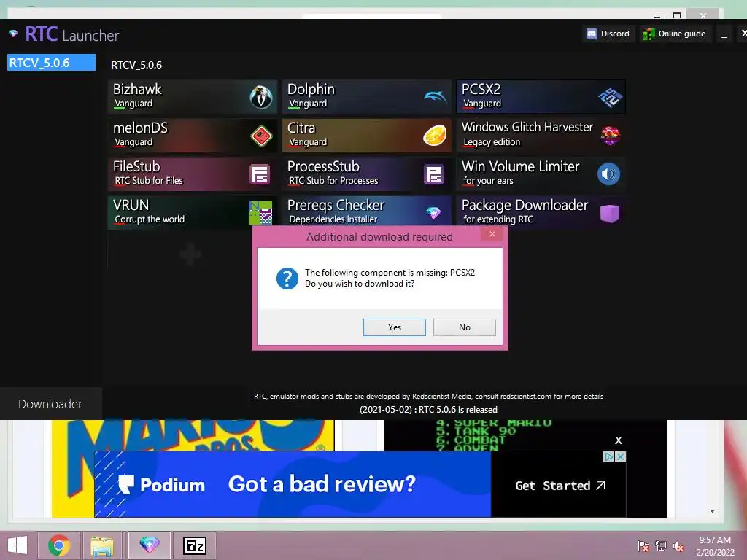747x560 pixels.
Task: Launch melonDS Vanguard tile
Action: point(193,136)
